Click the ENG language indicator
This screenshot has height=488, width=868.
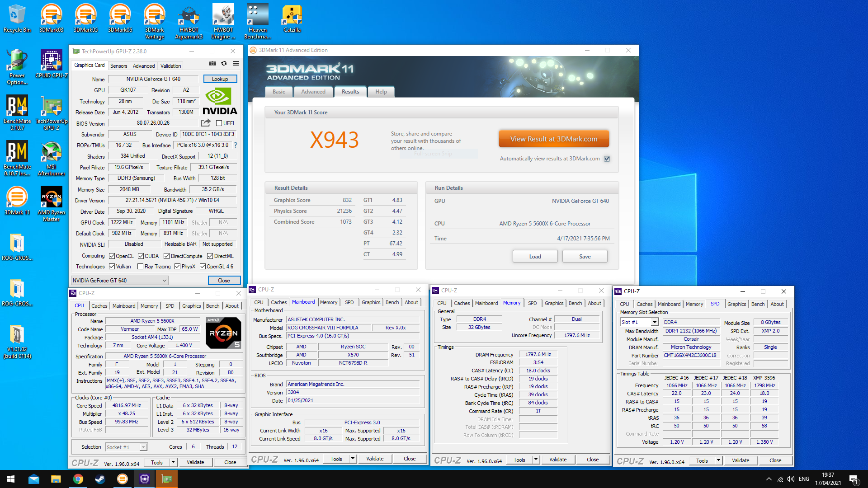click(x=804, y=479)
